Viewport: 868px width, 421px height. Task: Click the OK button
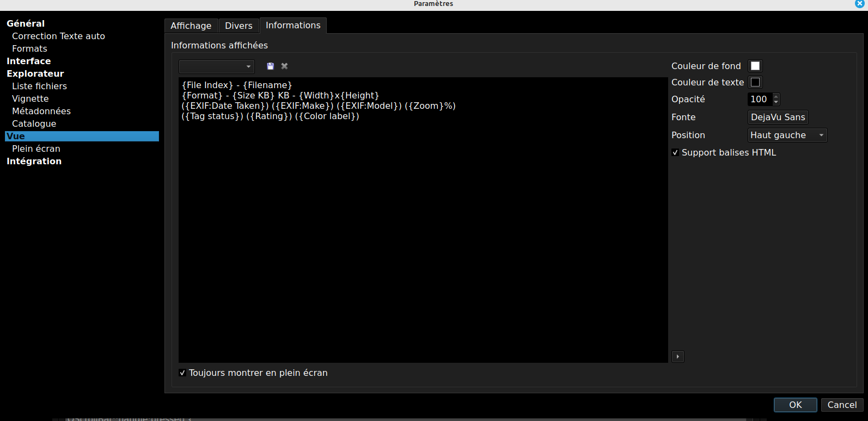coord(795,405)
